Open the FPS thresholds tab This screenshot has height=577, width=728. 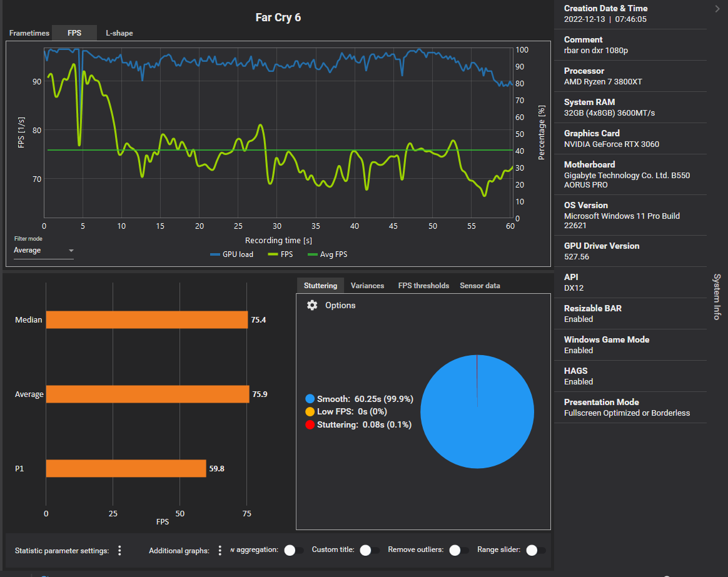pyautogui.click(x=423, y=286)
